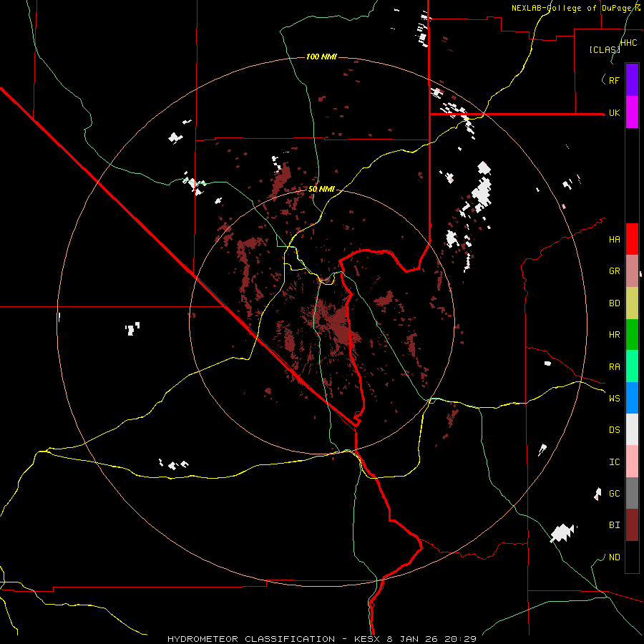
Task: Click the BD legend label
Action: coord(615,303)
